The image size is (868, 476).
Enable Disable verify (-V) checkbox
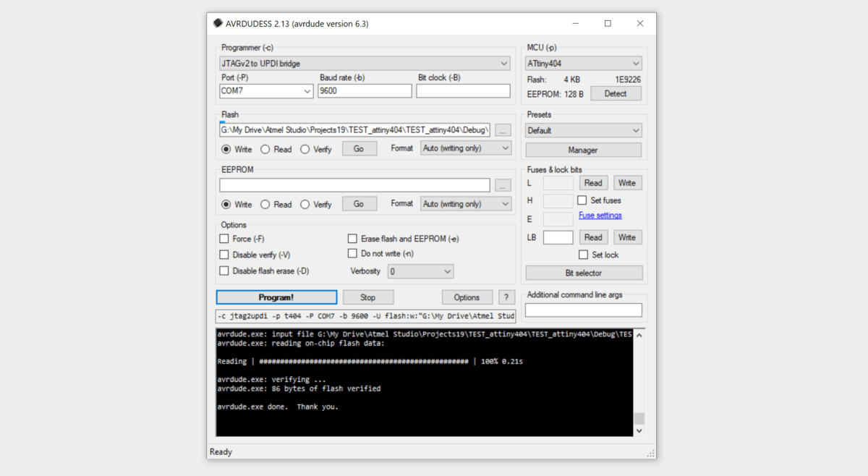tap(224, 255)
